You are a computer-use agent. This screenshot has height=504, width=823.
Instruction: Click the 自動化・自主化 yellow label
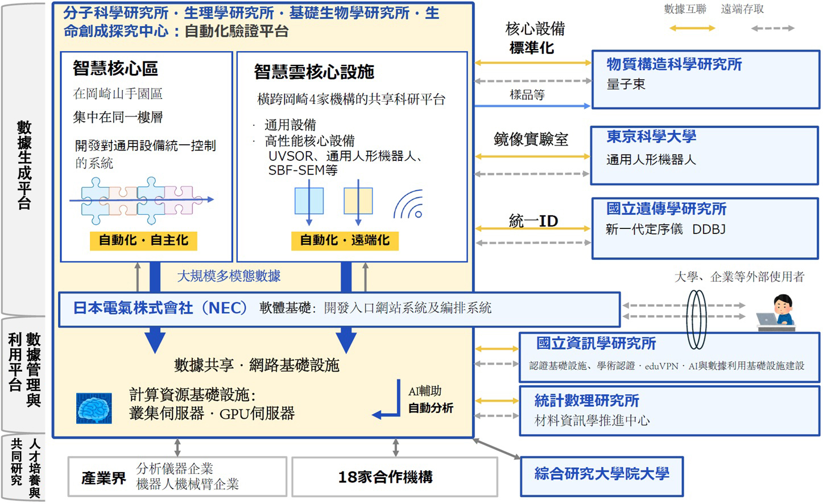coord(143,240)
